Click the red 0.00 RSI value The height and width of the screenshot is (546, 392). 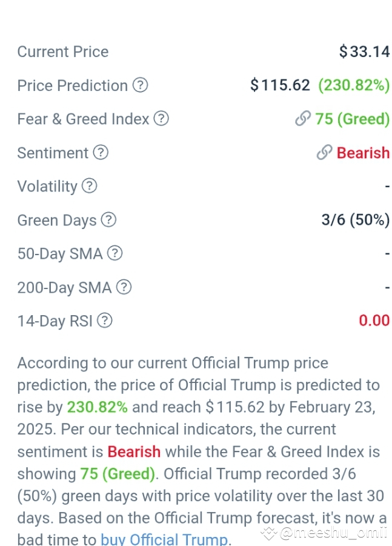(374, 321)
